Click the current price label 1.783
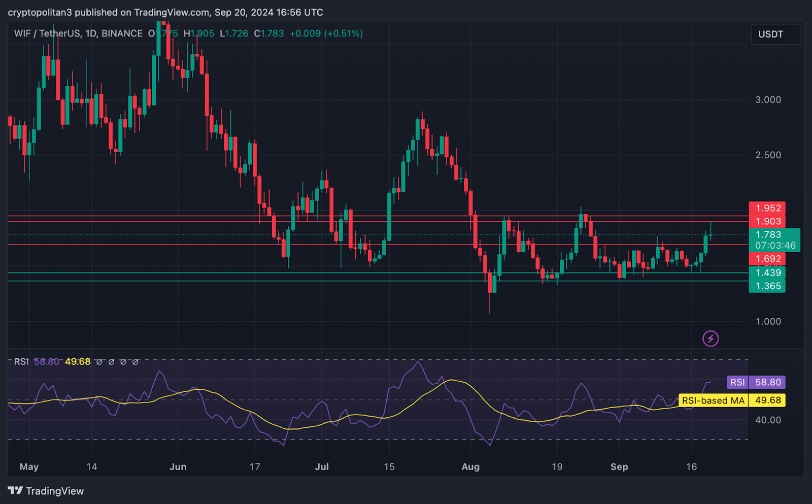The image size is (812, 504). click(x=769, y=234)
